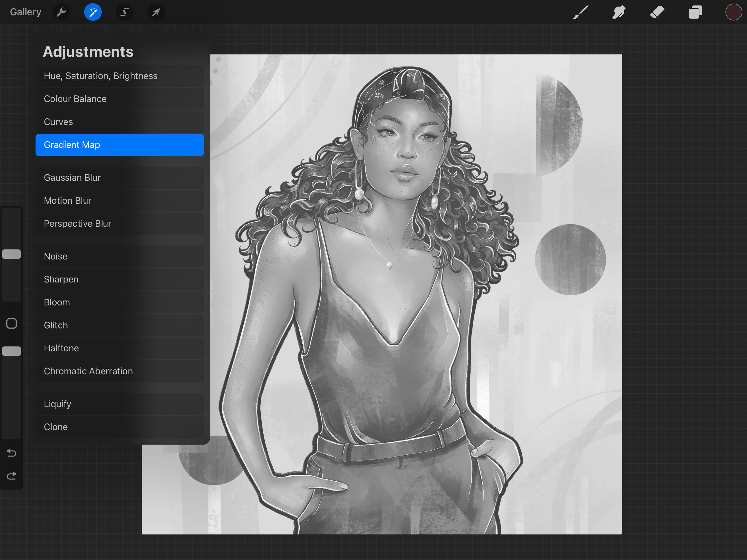Viewport: 747px width, 560px height.
Task: Open the Liquify adjustment
Action: [119, 404]
